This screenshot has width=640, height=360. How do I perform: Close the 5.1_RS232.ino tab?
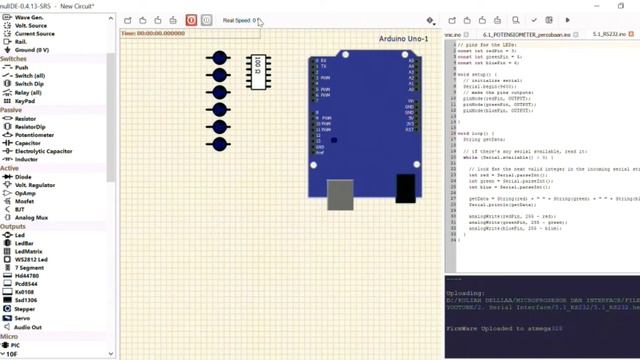pyautogui.click(x=631, y=34)
